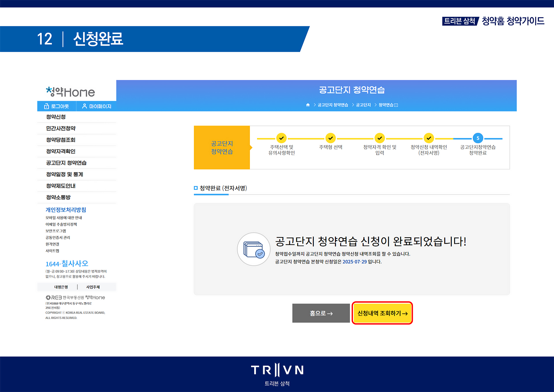The height and width of the screenshot is (392, 554).
Task: Click the step 5 circle indicator
Action: pyautogui.click(x=478, y=138)
